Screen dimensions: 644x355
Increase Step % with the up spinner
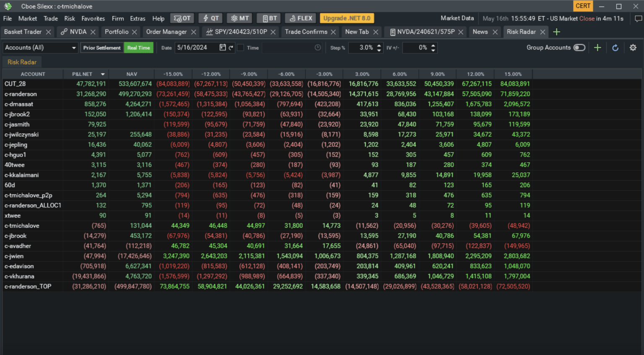pos(378,45)
